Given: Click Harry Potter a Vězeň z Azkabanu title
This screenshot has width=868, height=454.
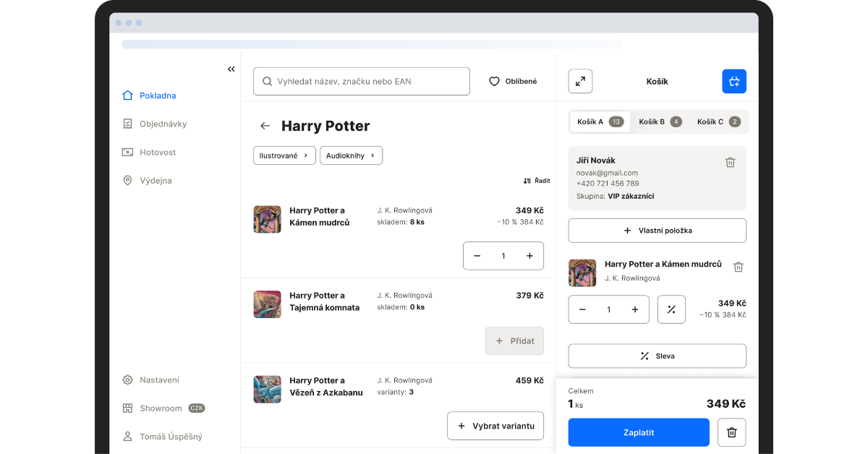Looking at the screenshot, I should pos(326,387).
